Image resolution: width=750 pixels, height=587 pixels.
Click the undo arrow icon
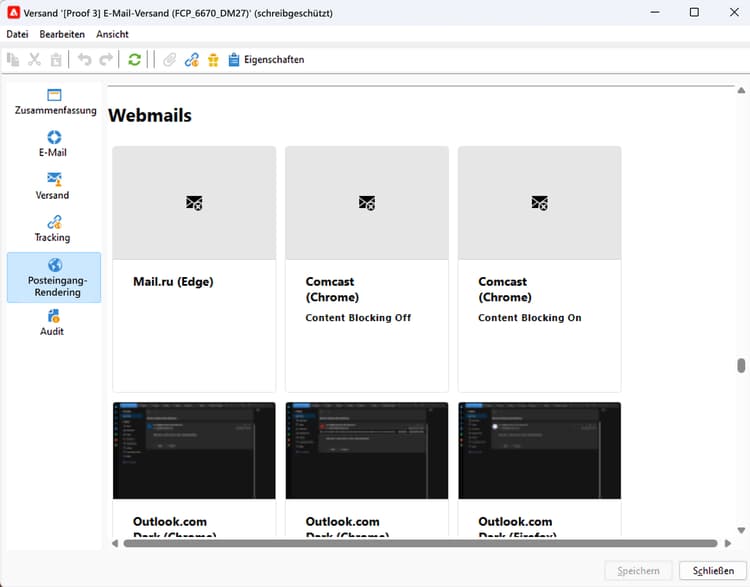coord(85,60)
